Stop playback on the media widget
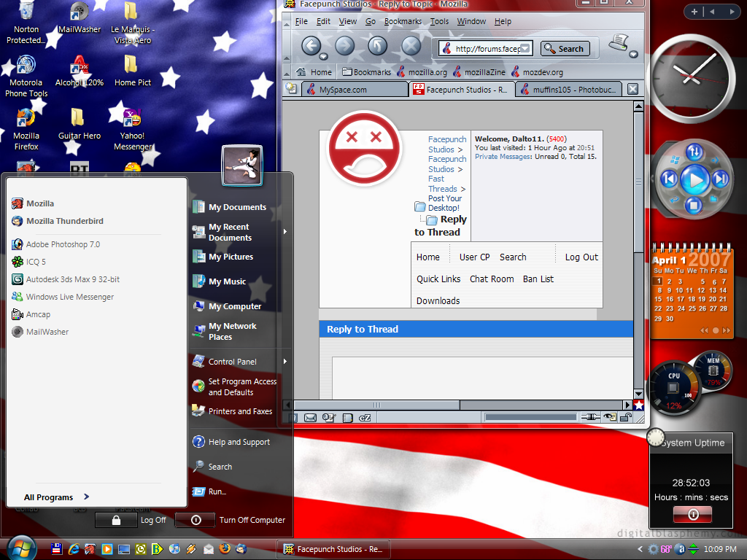 [693, 205]
